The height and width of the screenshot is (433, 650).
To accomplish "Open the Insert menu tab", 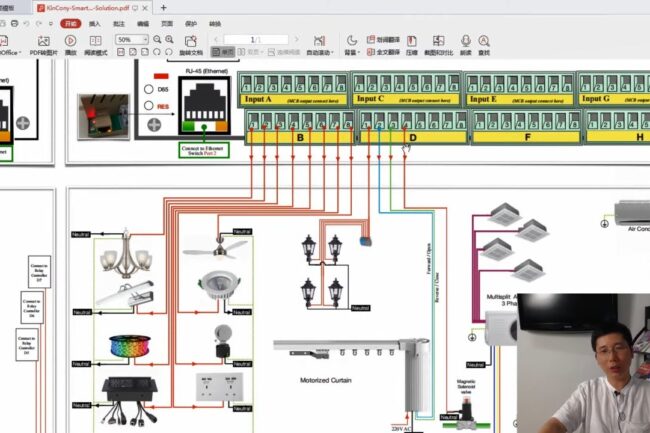I will [x=94, y=22].
